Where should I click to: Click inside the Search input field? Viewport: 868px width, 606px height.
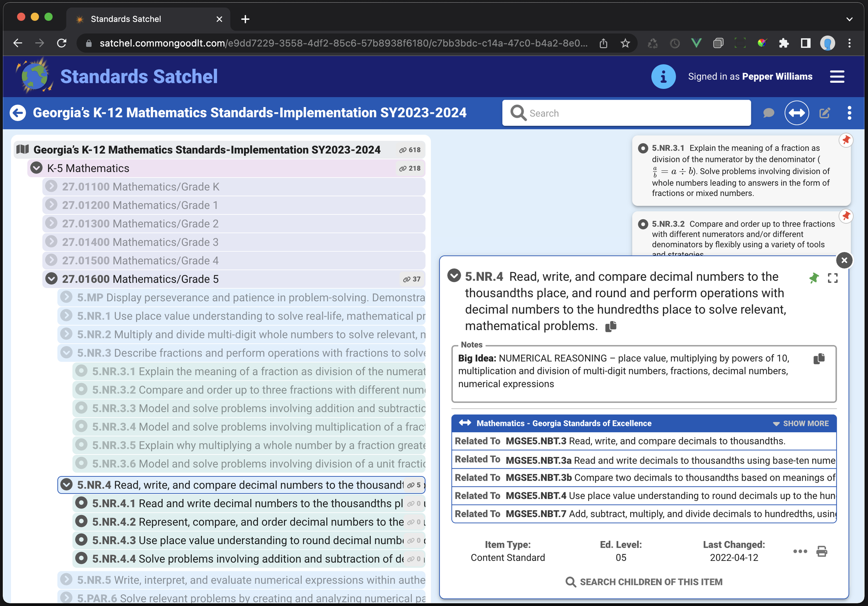pyautogui.click(x=626, y=113)
